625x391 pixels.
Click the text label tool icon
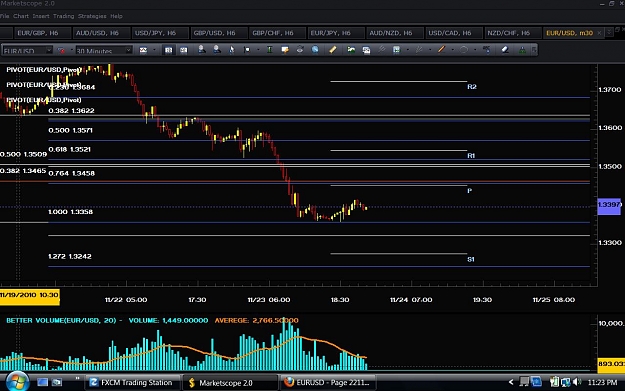point(487,49)
